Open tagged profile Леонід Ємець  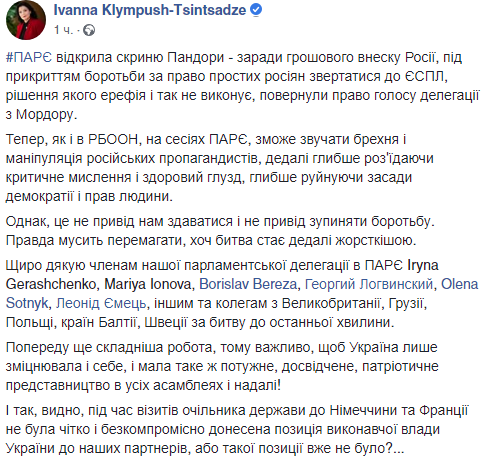point(101,303)
